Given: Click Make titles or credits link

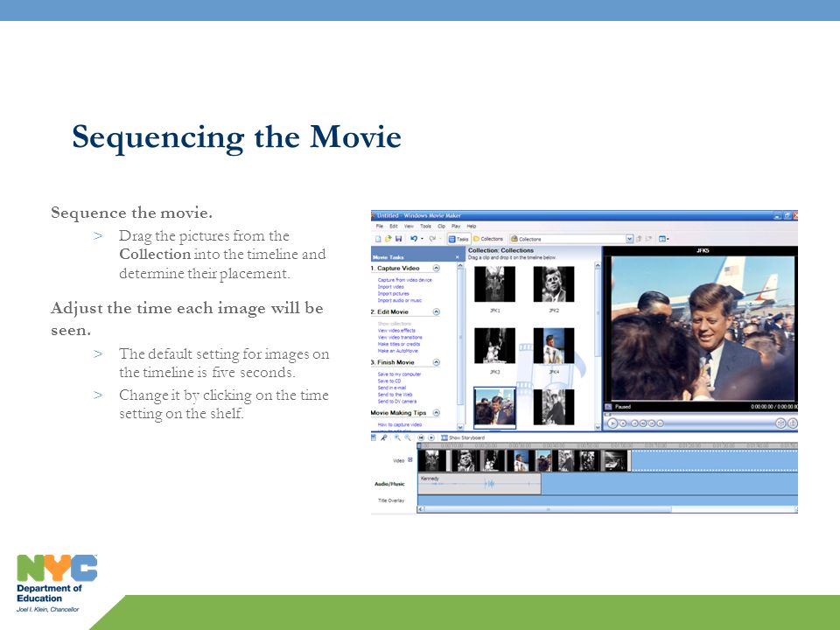Looking at the screenshot, I should click(399, 344).
